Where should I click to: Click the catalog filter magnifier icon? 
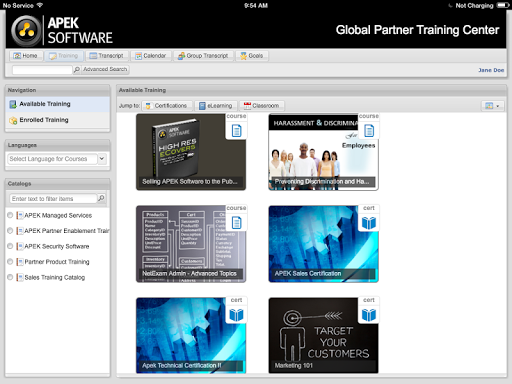(x=101, y=198)
